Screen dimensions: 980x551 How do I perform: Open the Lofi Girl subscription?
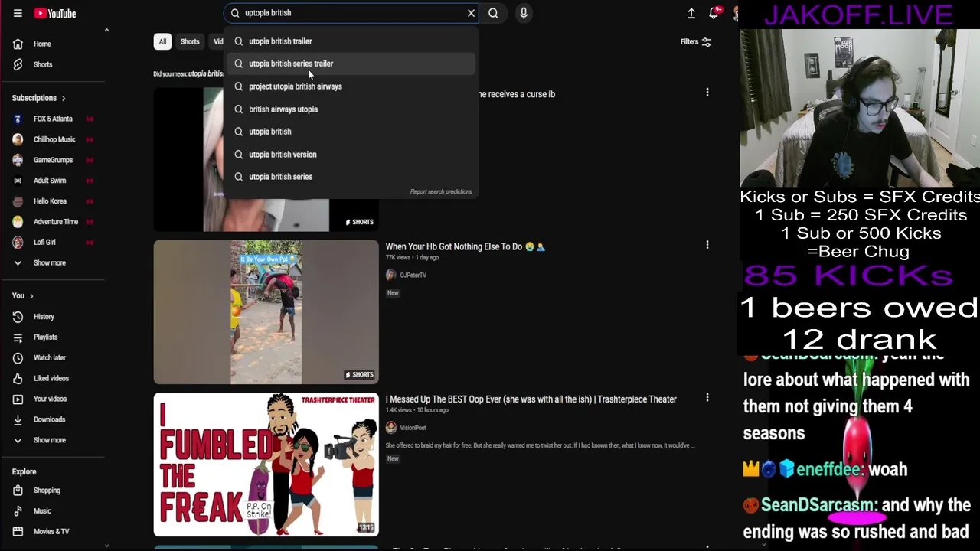[x=54, y=243]
